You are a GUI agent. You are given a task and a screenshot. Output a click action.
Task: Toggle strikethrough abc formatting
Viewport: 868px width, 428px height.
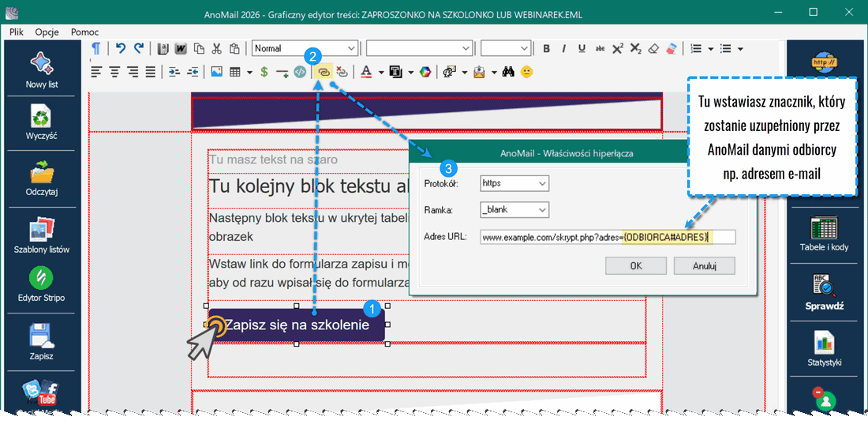click(600, 49)
